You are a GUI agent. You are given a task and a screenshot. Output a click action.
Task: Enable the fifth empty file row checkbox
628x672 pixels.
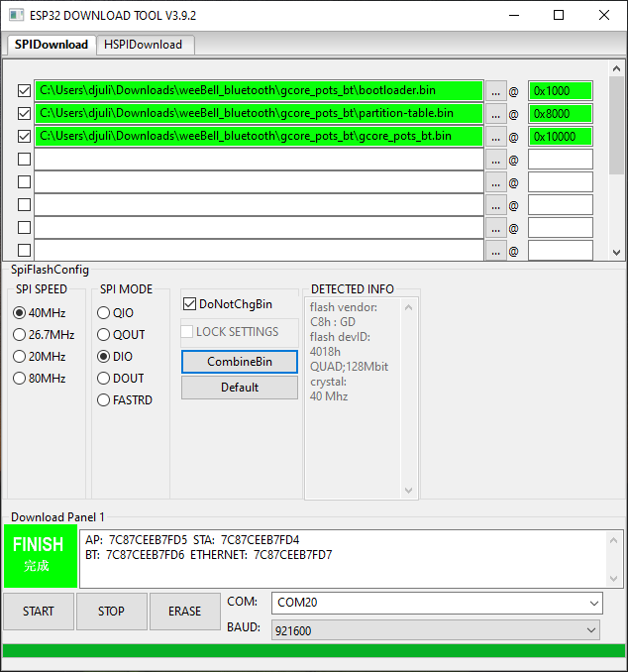(25, 181)
